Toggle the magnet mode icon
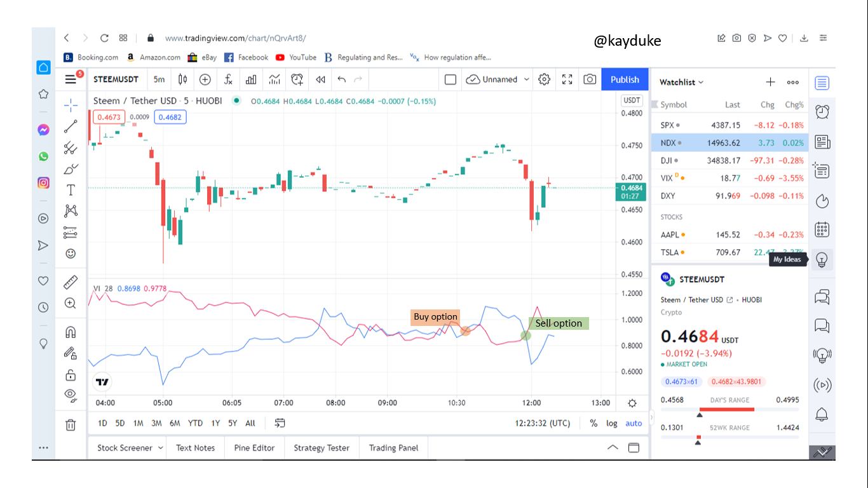This screenshot has height=488, width=868. tap(71, 332)
